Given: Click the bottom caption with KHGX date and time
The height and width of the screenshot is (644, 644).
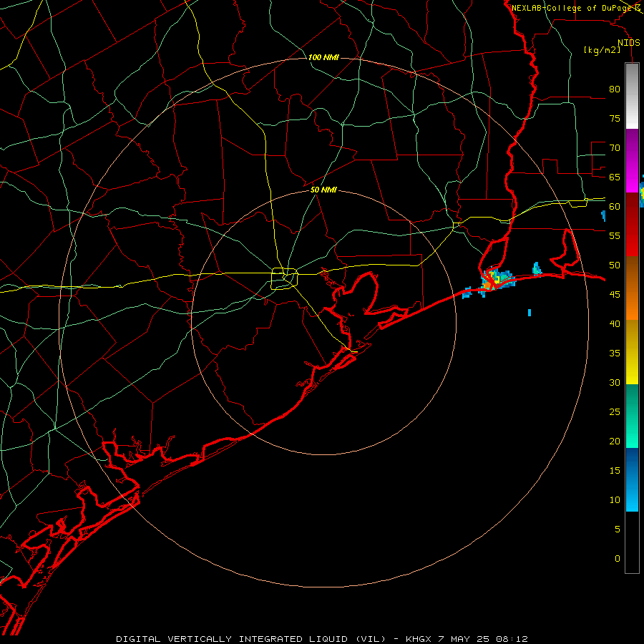Looking at the screenshot, I should [321, 639].
